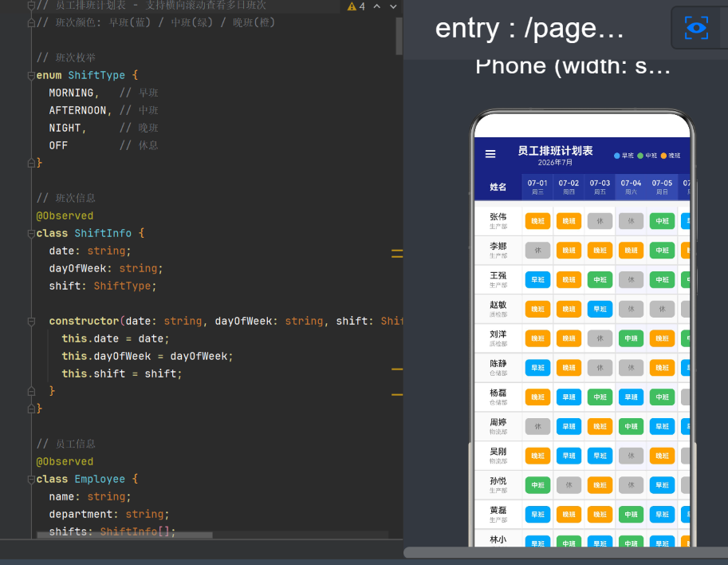Collapse the class Employee block
728x565 pixels.
pos(31,479)
